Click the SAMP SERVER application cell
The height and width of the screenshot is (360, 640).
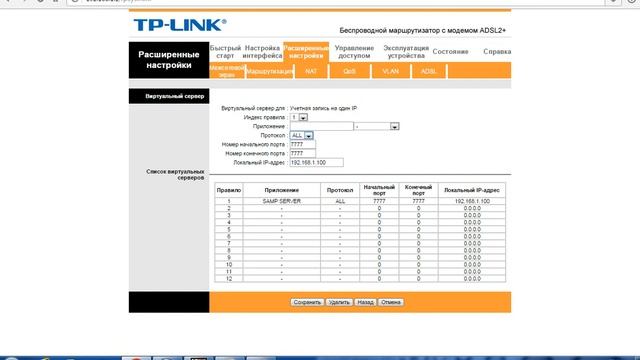(x=282, y=201)
